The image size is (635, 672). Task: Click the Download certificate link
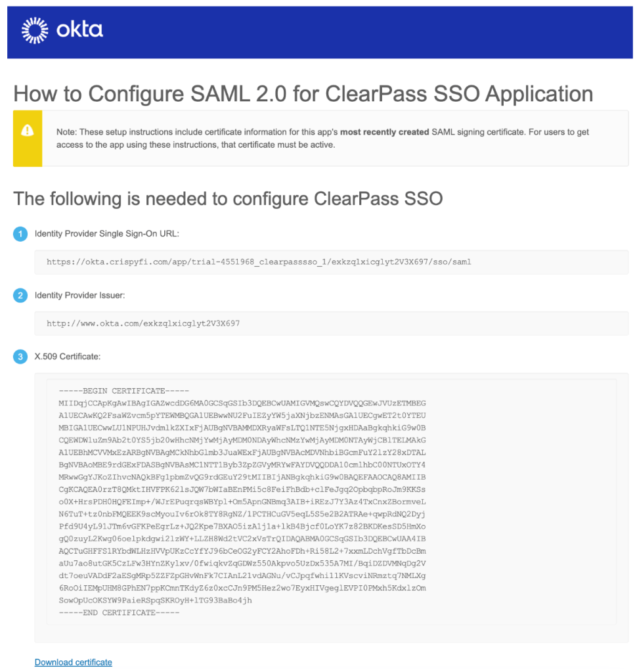pyautogui.click(x=74, y=662)
